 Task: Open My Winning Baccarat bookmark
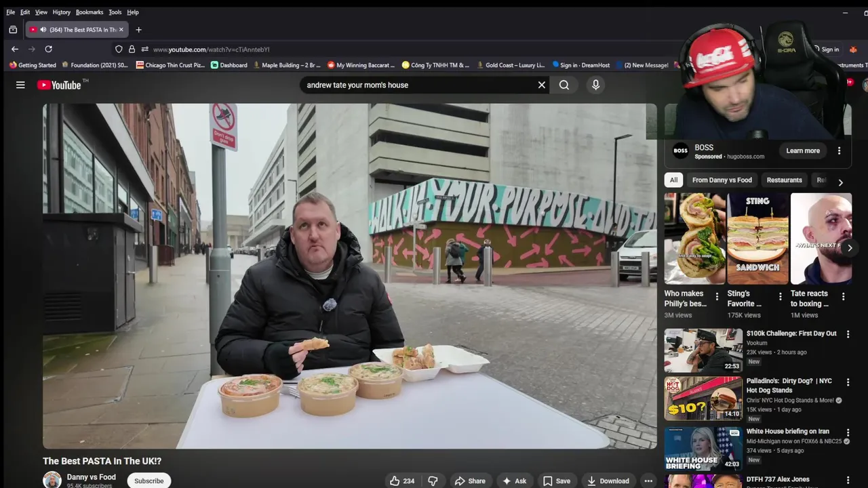point(361,65)
